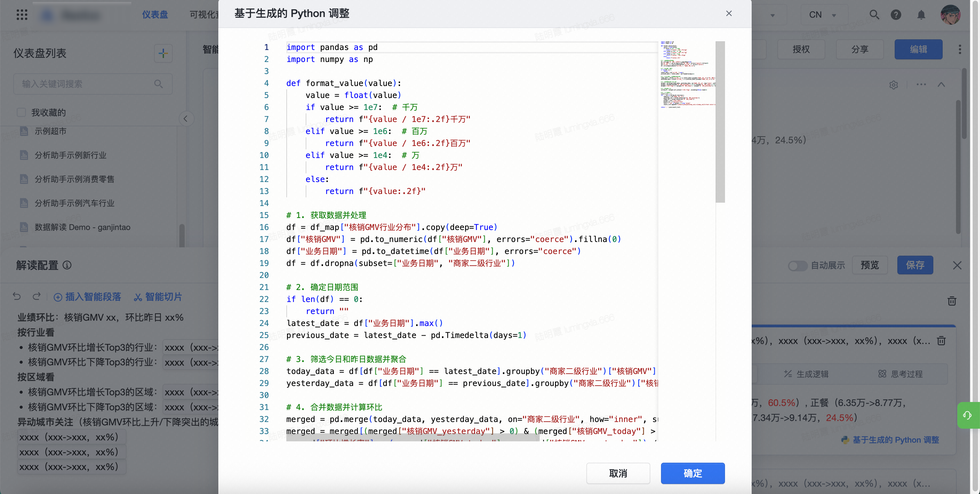Collapse panel with up chevron arrow

tap(941, 84)
